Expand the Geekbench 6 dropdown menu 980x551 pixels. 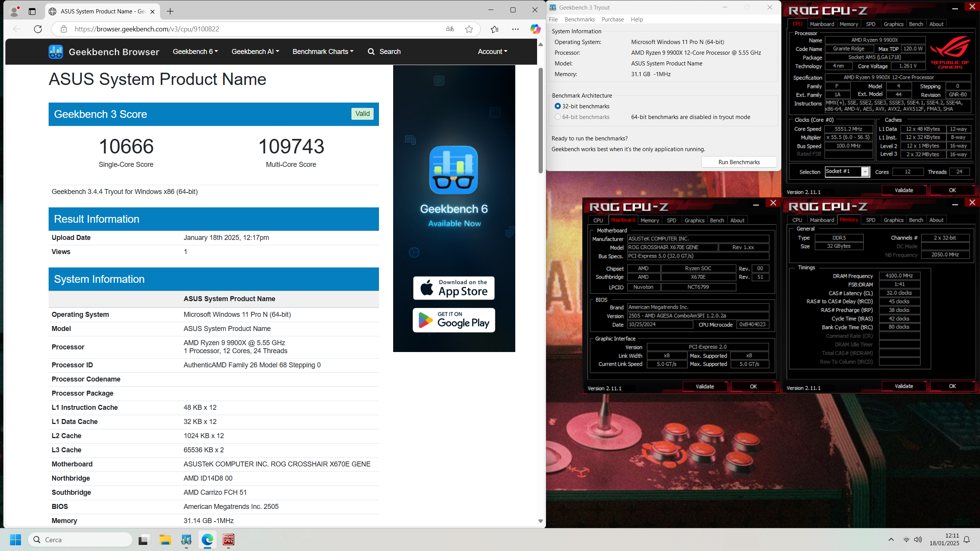pyautogui.click(x=195, y=52)
